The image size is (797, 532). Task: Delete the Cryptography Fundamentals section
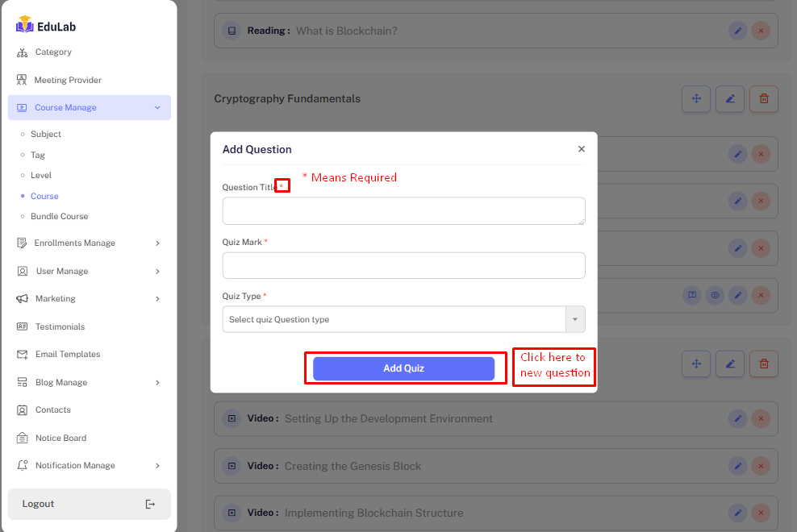tap(763, 99)
